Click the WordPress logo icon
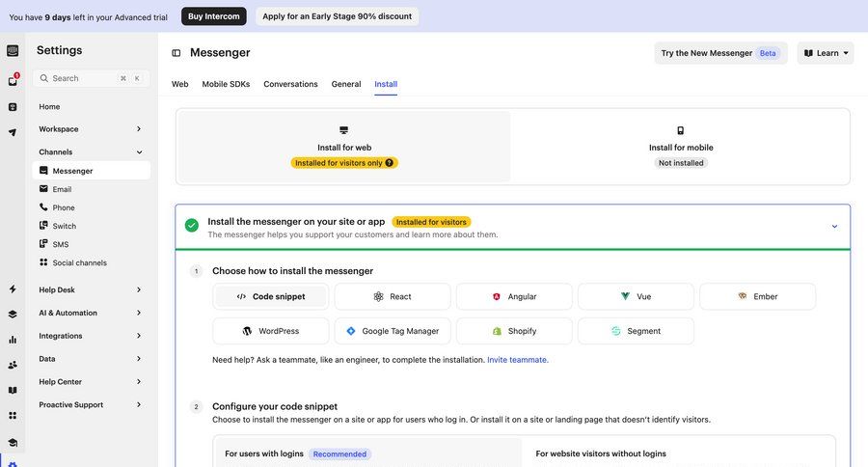The width and height of the screenshot is (868, 467). [247, 331]
